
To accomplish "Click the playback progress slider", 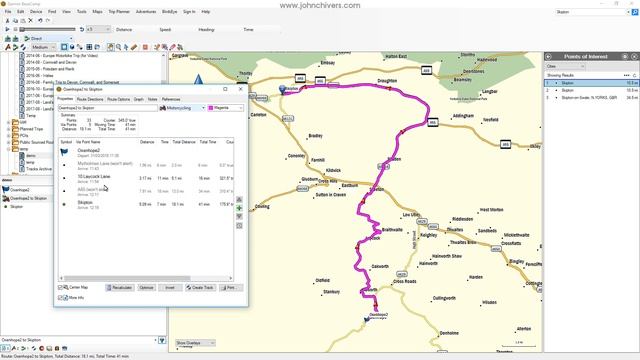I will pyautogui.click(x=47, y=29).
